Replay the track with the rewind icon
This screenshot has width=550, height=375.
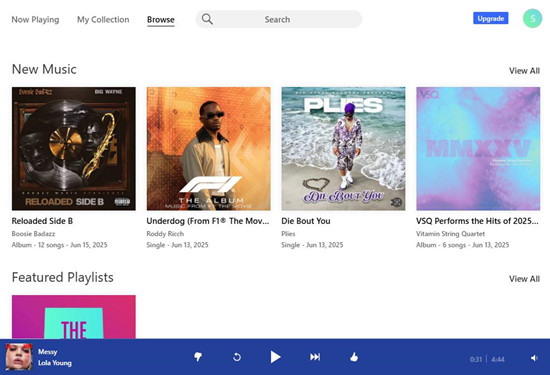[x=237, y=357]
